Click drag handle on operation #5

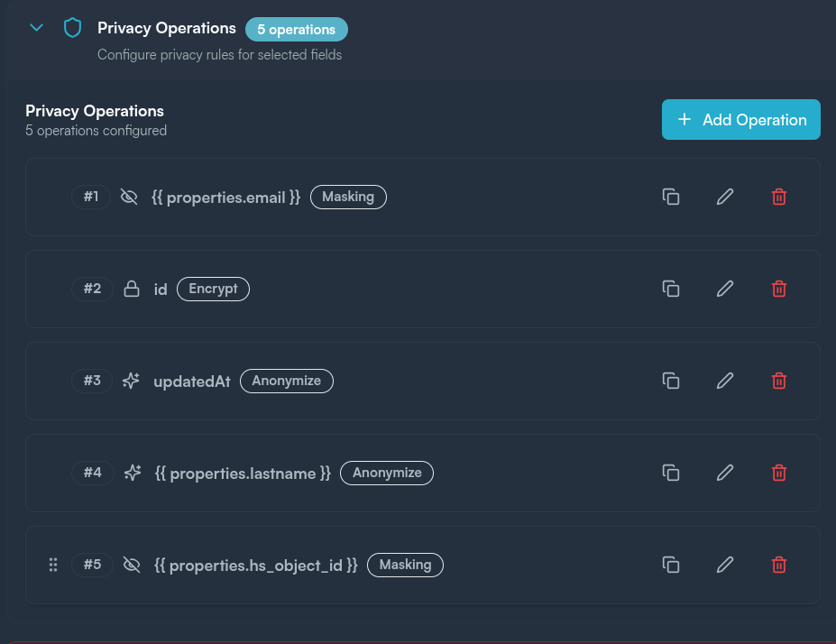[x=53, y=565]
